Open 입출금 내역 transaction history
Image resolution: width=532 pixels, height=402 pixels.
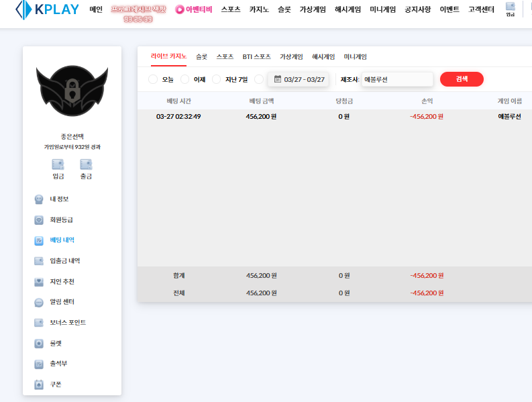tap(64, 260)
